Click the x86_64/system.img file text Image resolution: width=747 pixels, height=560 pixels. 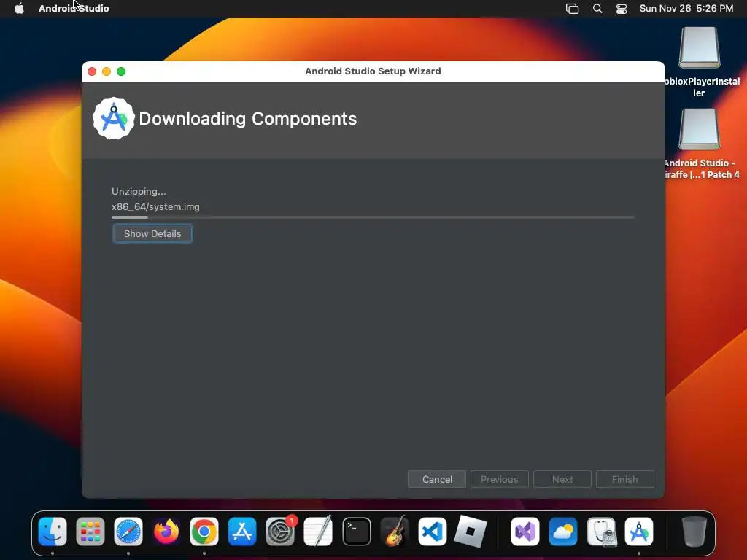tap(155, 206)
